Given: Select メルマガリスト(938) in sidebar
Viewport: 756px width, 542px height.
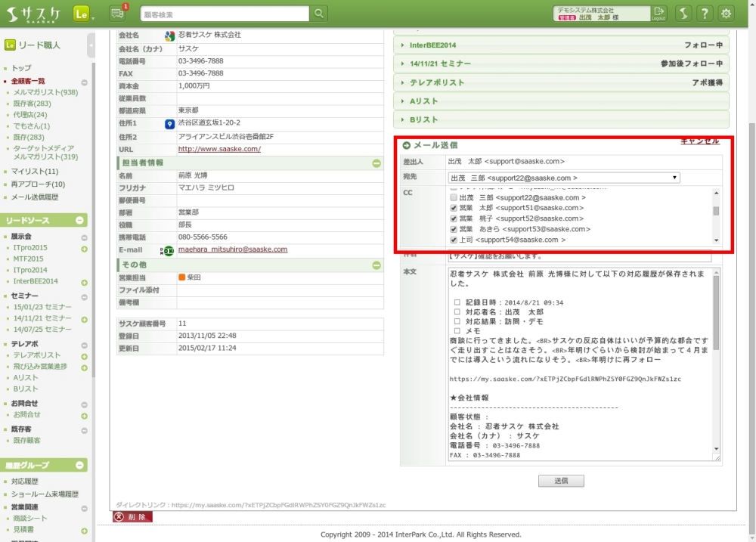Looking at the screenshot, I should click(45, 92).
